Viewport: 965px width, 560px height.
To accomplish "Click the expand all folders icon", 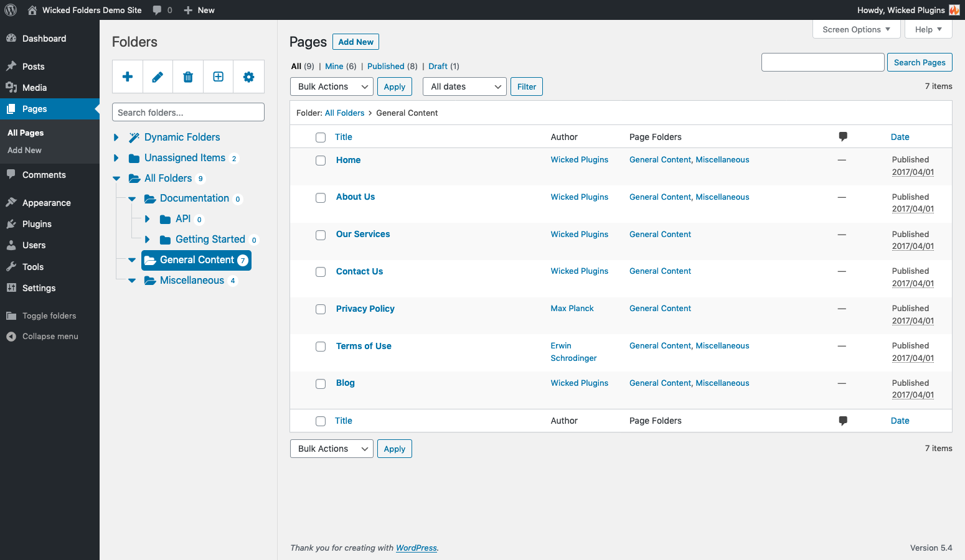I will pyautogui.click(x=218, y=77).
